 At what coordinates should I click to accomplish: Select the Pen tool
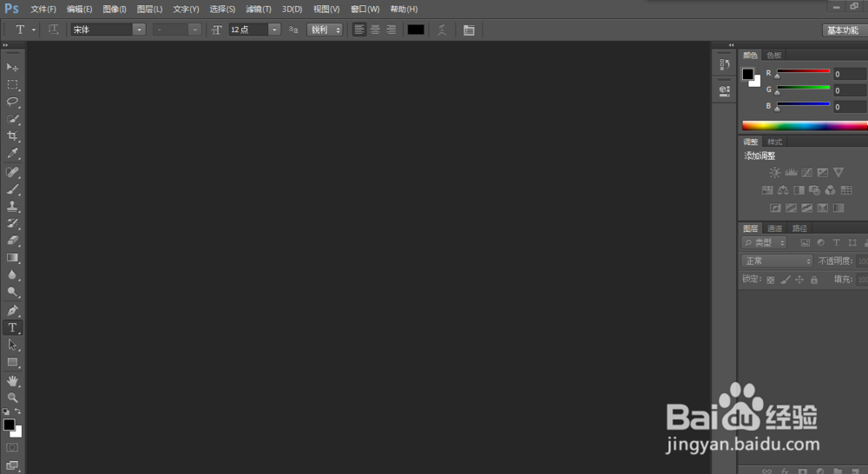[12, 311]
